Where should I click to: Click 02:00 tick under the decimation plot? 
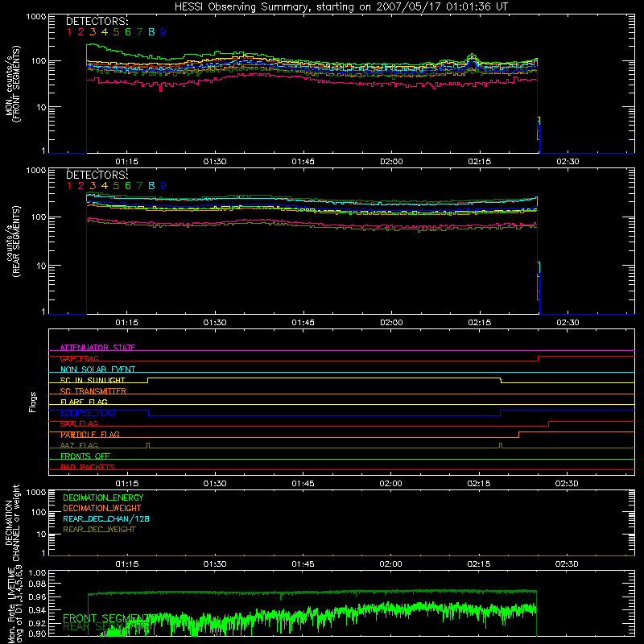[390, 564]
